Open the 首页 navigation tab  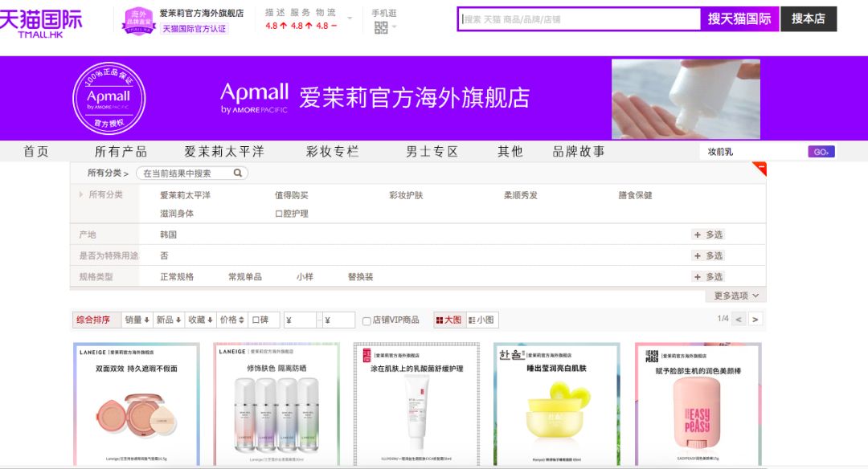coord(36,152)
